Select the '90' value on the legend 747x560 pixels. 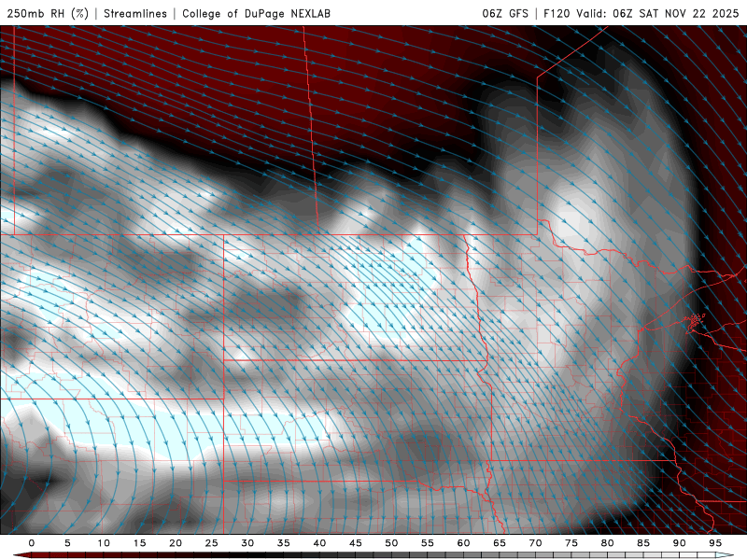click(679, 543)
